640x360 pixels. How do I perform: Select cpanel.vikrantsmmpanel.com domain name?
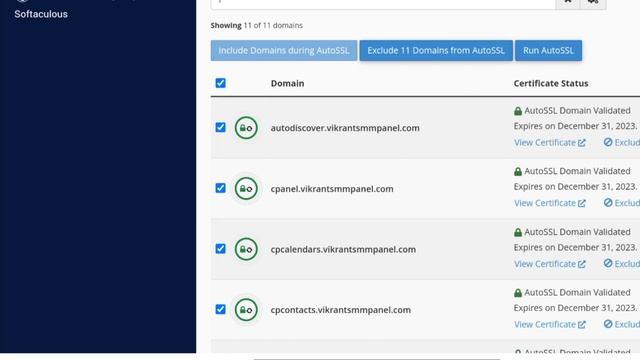point(332,189)
